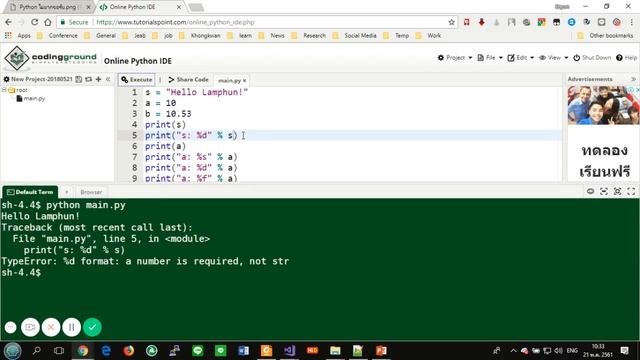
Task: Click the save project icon
Action: click(x=79, y=79)
